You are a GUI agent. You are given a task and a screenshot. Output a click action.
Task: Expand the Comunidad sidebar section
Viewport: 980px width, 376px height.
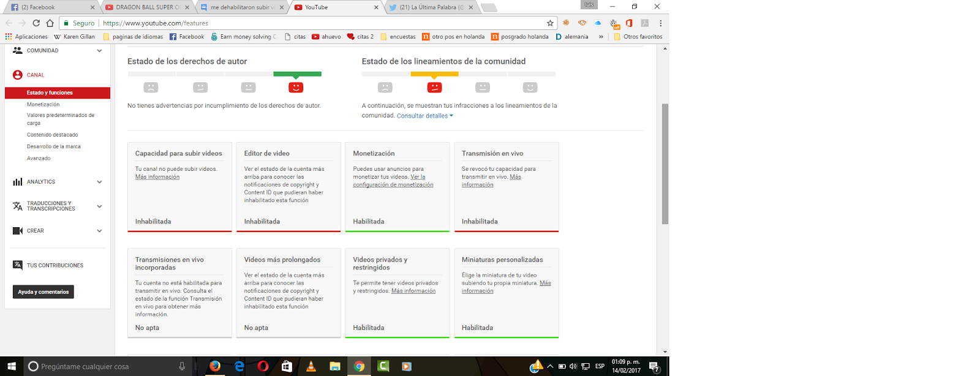click(99, 51)
